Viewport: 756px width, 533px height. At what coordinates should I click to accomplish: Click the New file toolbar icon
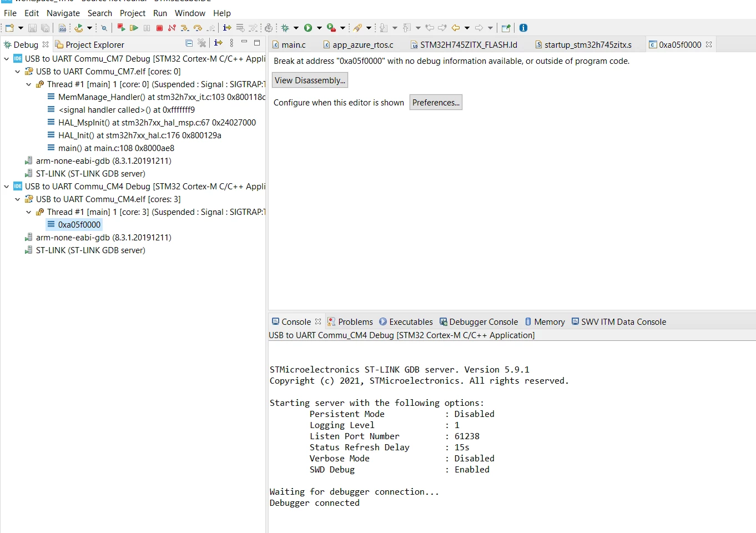click(9, 28)
